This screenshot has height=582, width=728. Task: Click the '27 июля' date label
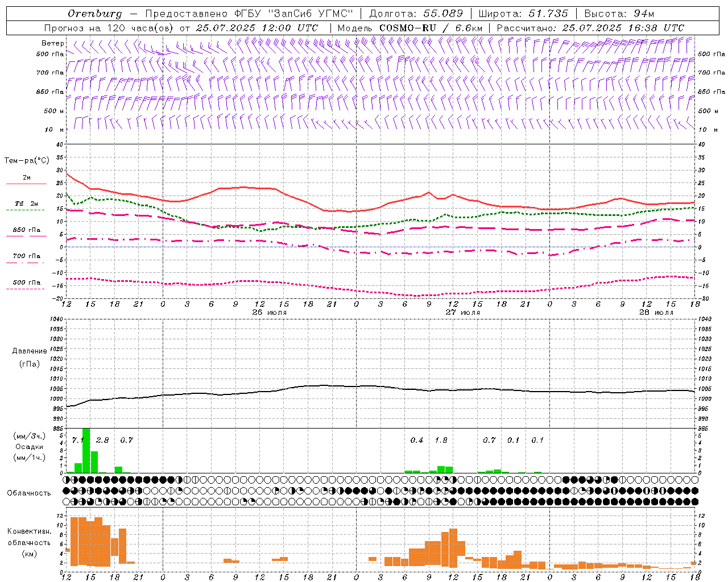pyautogui.click(x=463, y=313)
